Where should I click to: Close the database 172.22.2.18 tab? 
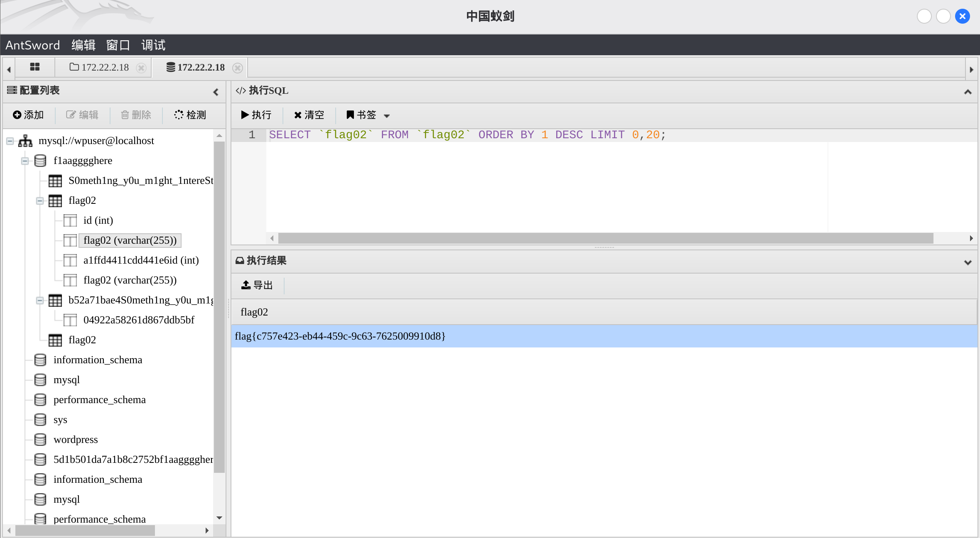[237, 68]
